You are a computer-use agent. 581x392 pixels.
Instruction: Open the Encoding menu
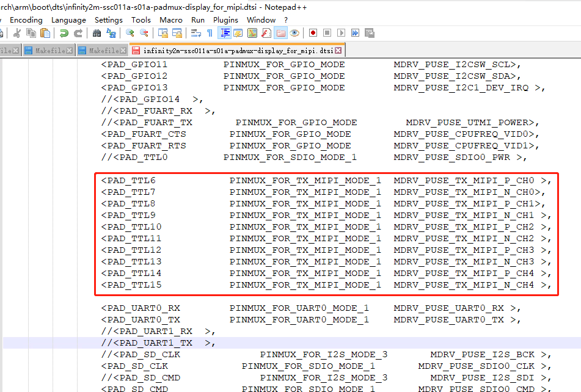(x=26, y=20)
